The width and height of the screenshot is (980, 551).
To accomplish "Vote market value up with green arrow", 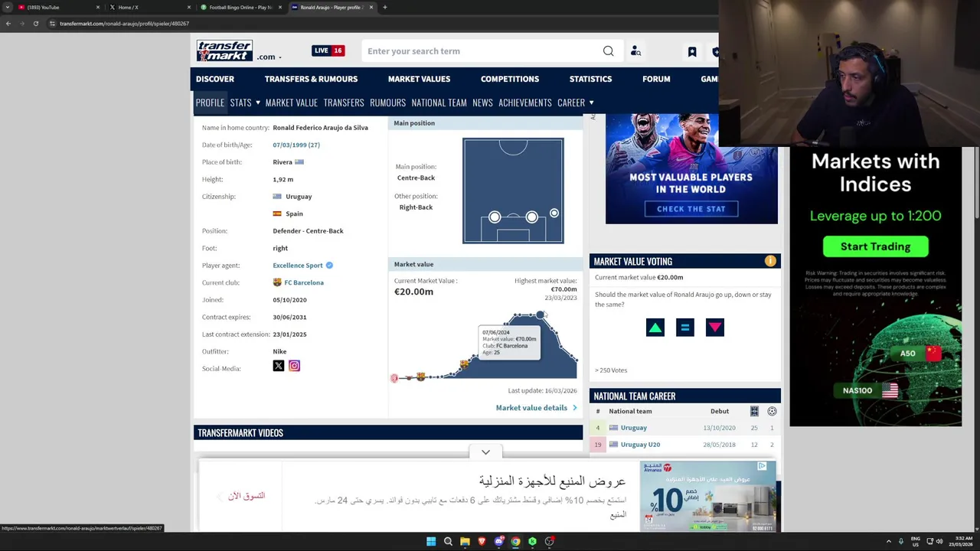I will [655, 328].
